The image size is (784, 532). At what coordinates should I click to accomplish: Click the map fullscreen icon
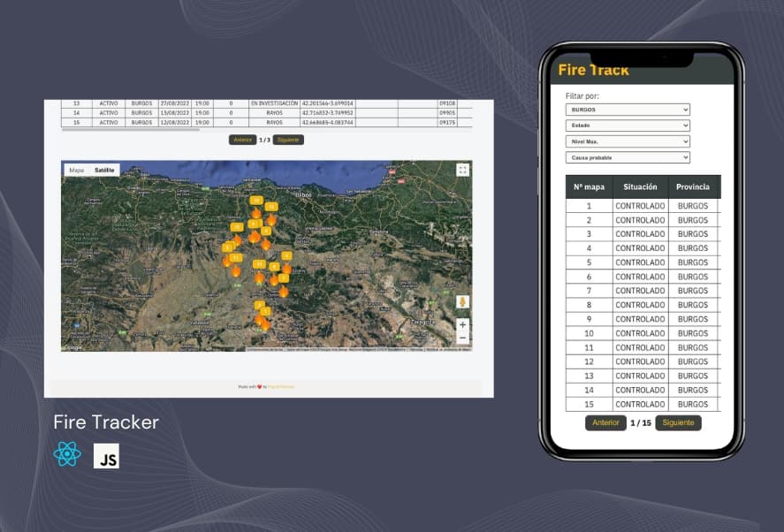(462, 170)
